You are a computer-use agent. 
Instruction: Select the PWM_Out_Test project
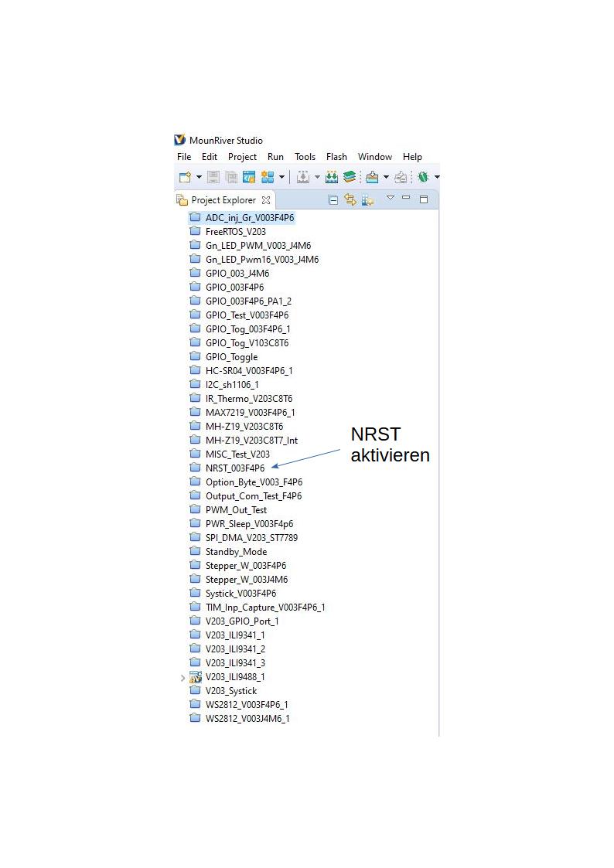[x=236, y=510]
